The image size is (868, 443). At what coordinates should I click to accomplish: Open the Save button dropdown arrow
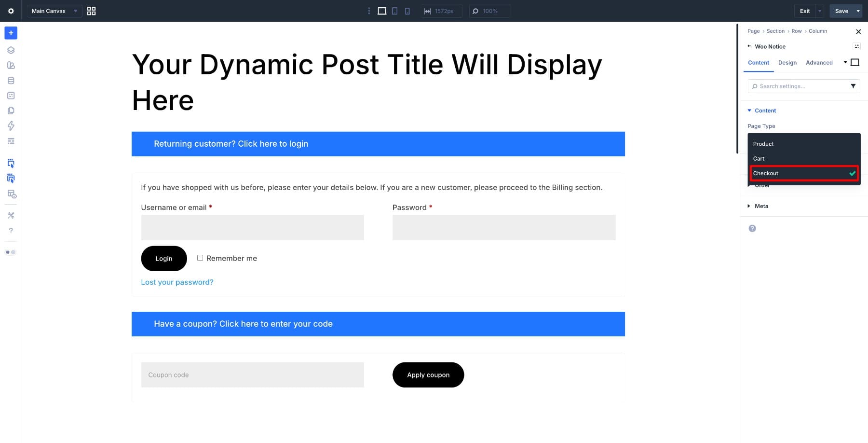(x=858, y=11)
